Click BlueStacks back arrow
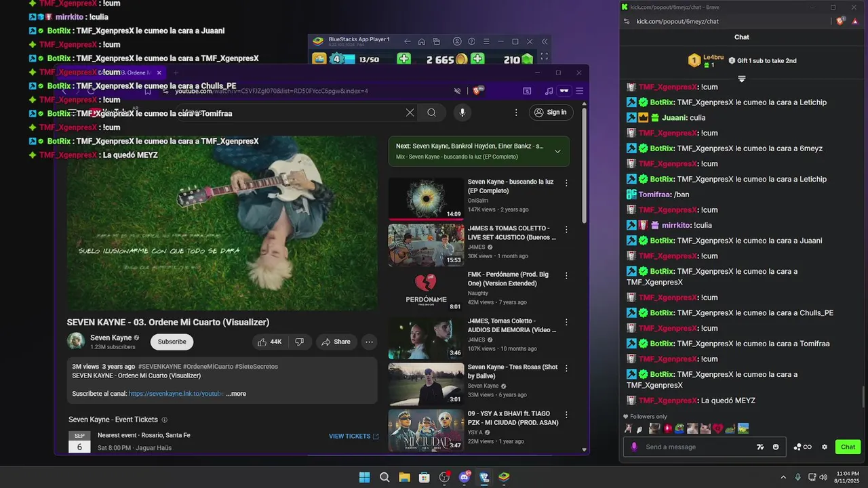Image resolution: width=868 pixels, height=488 pixels. pyautogui.click(x=407, y=41)
